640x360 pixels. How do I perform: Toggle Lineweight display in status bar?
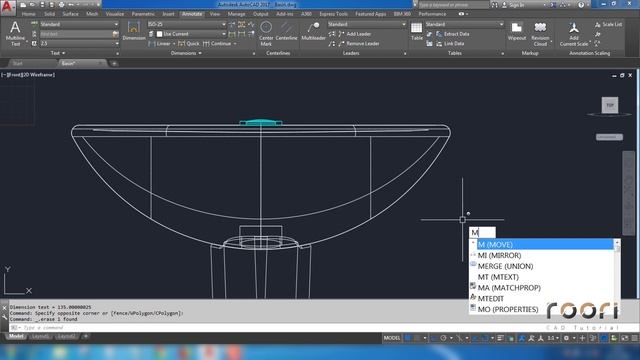(x=500, y=338)
